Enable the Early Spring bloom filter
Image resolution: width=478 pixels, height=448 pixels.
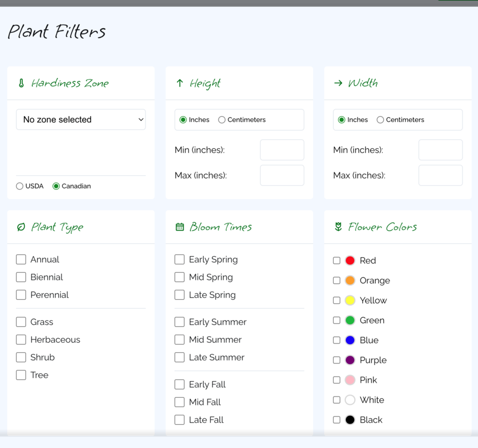pos(179,259)
